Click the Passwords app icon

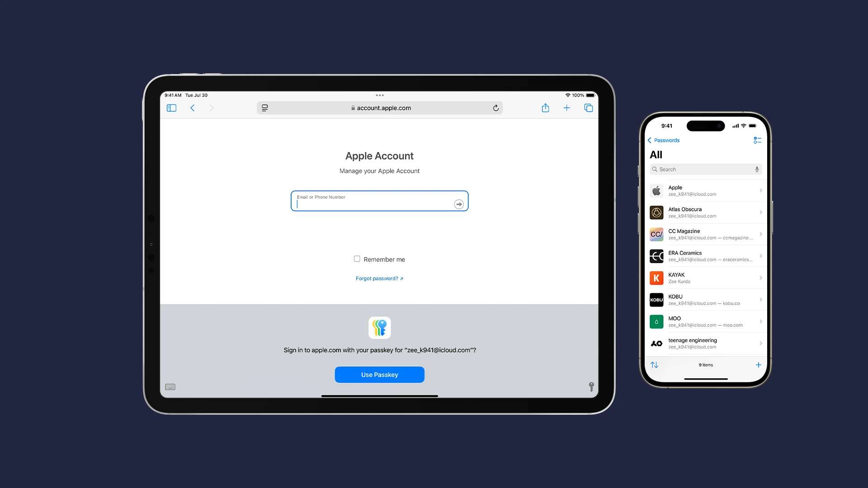coord(380,328)
